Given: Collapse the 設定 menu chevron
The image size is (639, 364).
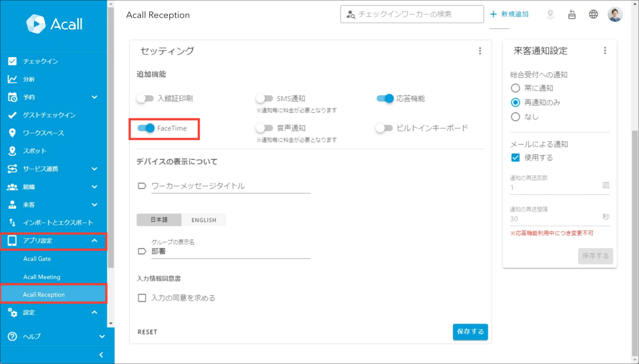Looking at the screenshot, I should [94, 312].
